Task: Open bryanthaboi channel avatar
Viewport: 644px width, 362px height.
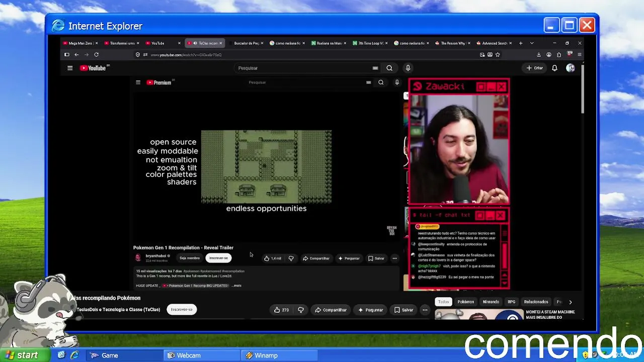Action: tap(138, 257)
